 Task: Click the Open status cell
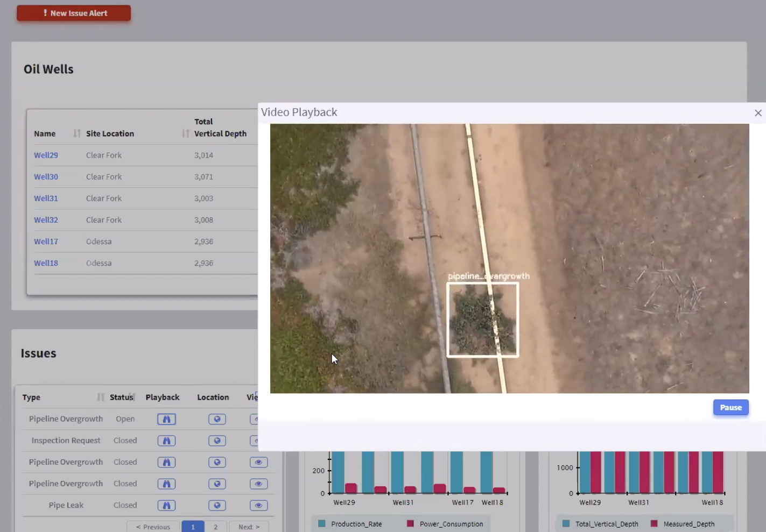coord(125,419)
